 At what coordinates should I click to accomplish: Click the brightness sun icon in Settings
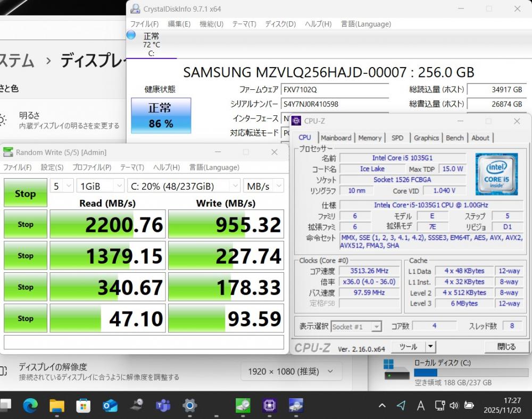coord(2,120)
